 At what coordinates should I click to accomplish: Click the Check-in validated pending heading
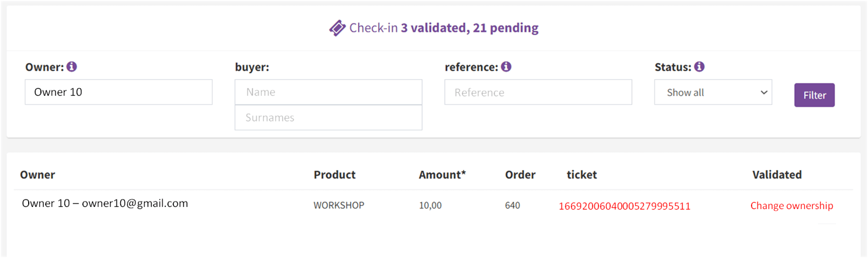click(x=444, y=28)
